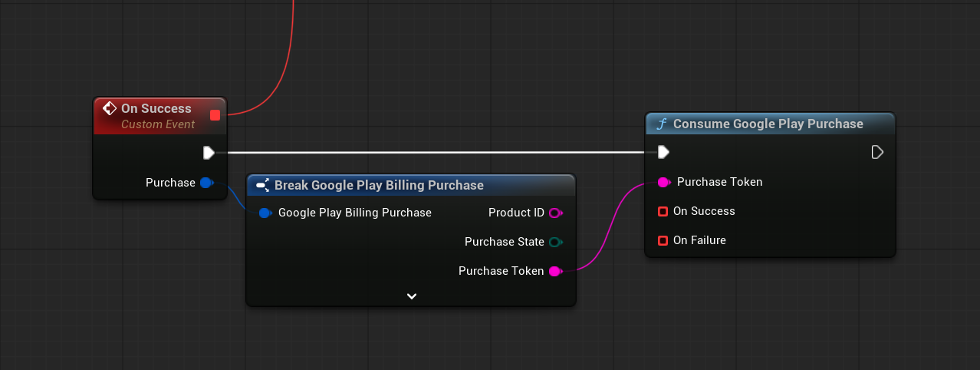Click the On Failure label
980x370 pixels.
tap(699, 240)
